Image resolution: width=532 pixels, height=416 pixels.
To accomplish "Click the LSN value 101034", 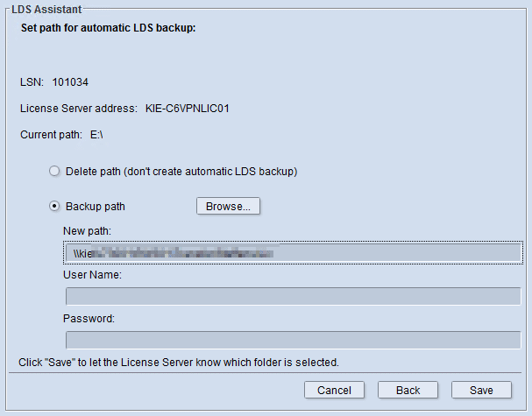I will tap(71, 82).
